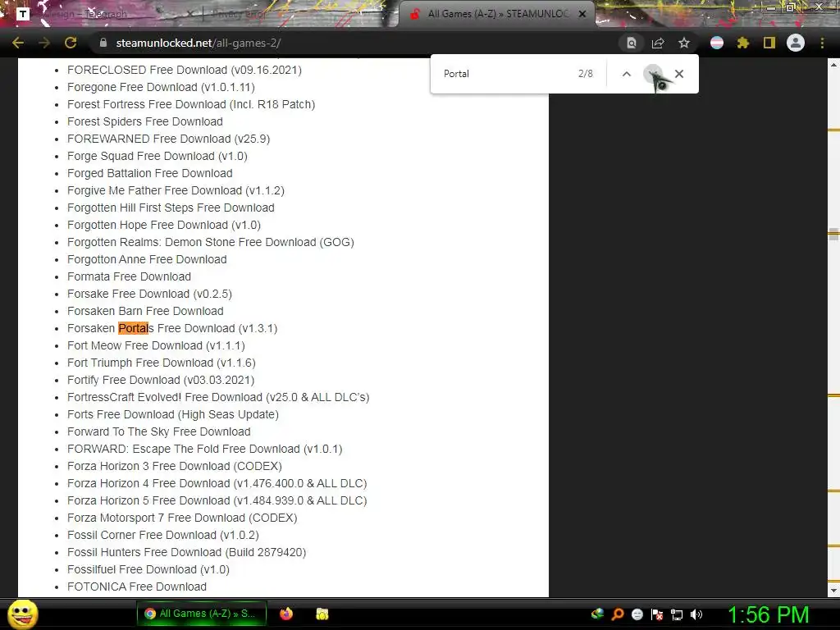Screen dimensions: 840x630
Task: Open Forgotten Realms: Demon Stone link
Action: pyautogui.click(x=211, y=242)
